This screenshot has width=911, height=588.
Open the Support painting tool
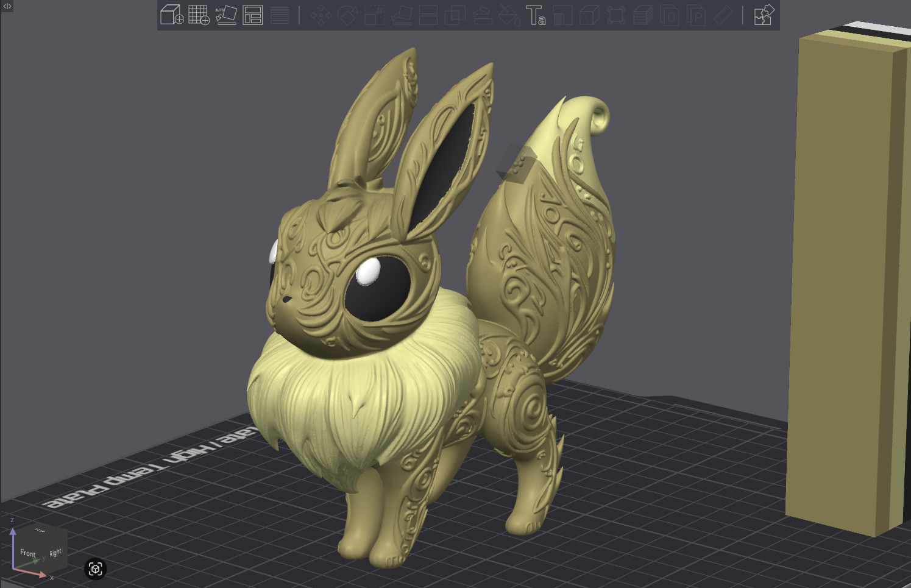pos(482,15)
